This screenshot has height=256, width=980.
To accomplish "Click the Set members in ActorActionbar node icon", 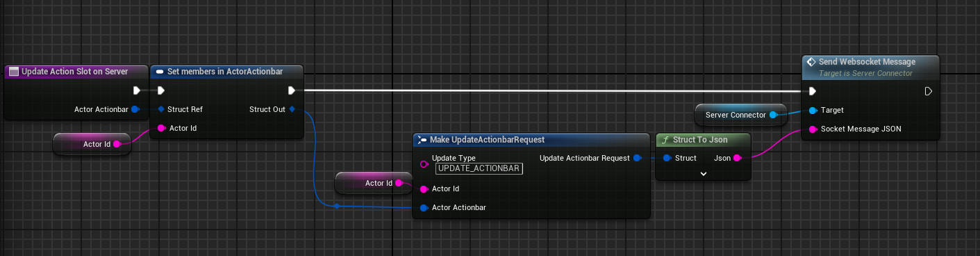I will [159, 72].
